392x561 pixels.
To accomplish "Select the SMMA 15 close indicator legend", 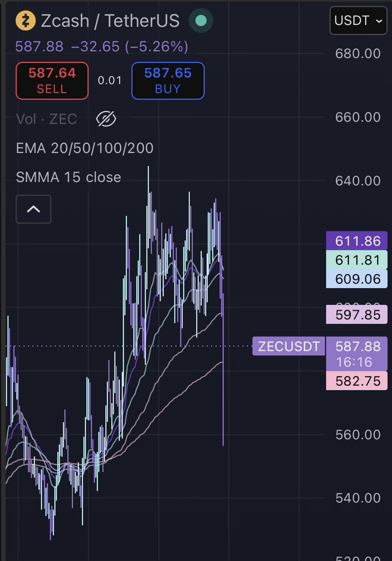I will (x=69, y=177).
